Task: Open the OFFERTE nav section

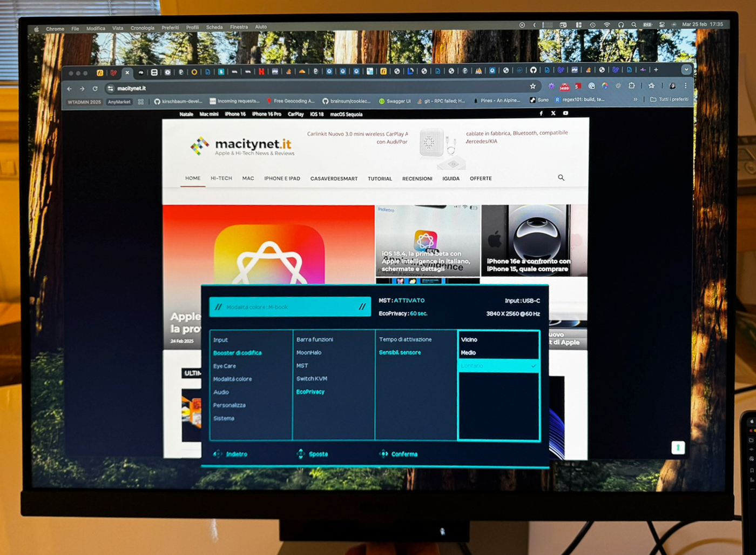Action: (x=481, y=178)
